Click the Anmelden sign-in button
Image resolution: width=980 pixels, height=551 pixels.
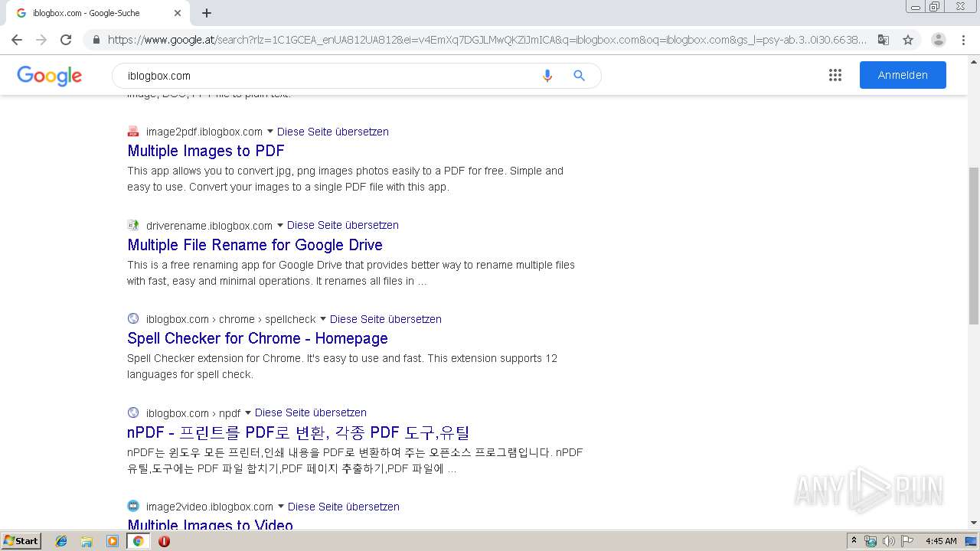(x=903, y=75)
